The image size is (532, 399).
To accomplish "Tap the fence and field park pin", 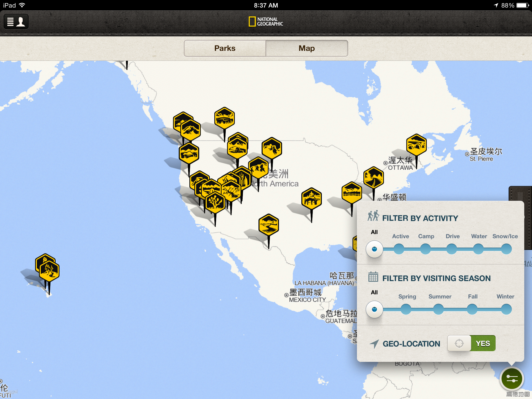I will [352, 193].
